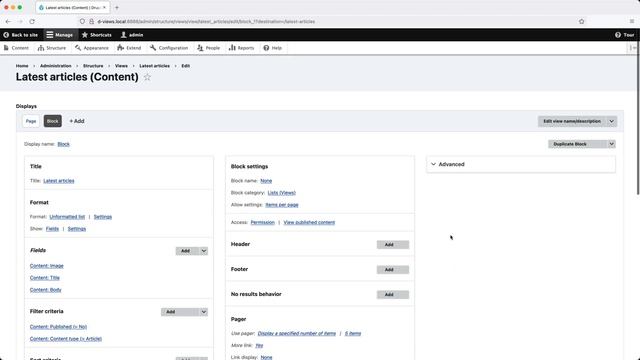The height and width of the screenshot is (360, 640).
Task: Add No results behavior via Add button
Action: (x=393, y=295)
